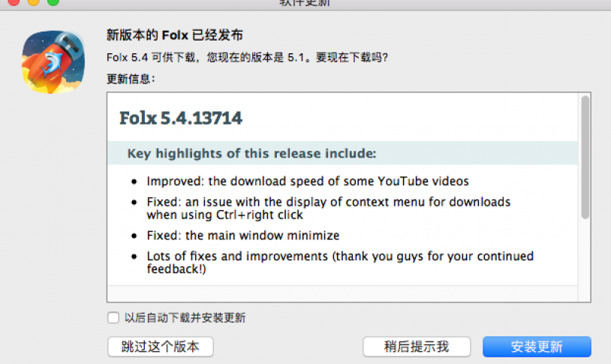The width and height of the screenshot is (611, 364).
Task: Close the update window with the red button
Action: [x=14, y=2]
